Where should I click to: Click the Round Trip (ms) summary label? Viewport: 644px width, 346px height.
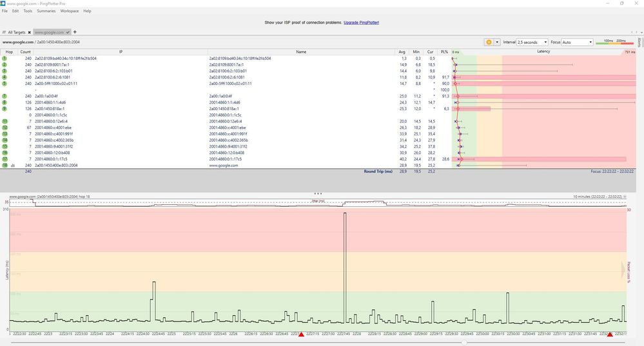[378, 171]
